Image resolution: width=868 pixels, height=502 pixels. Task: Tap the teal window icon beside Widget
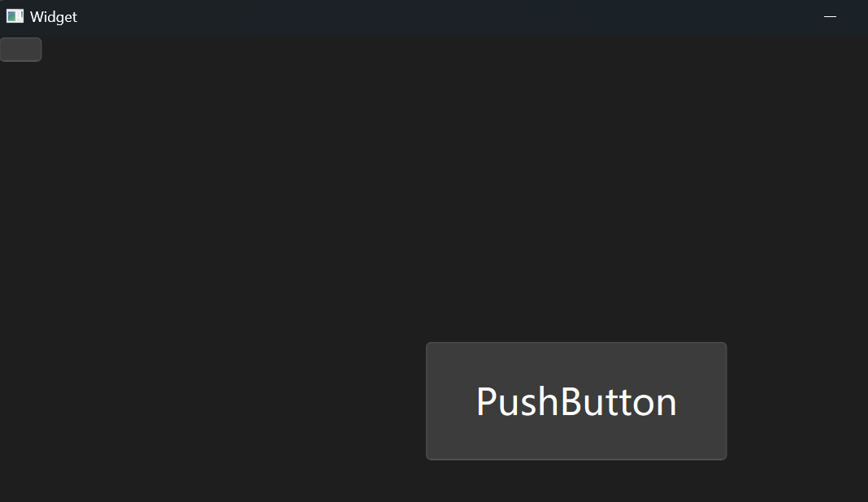point(15,16)
